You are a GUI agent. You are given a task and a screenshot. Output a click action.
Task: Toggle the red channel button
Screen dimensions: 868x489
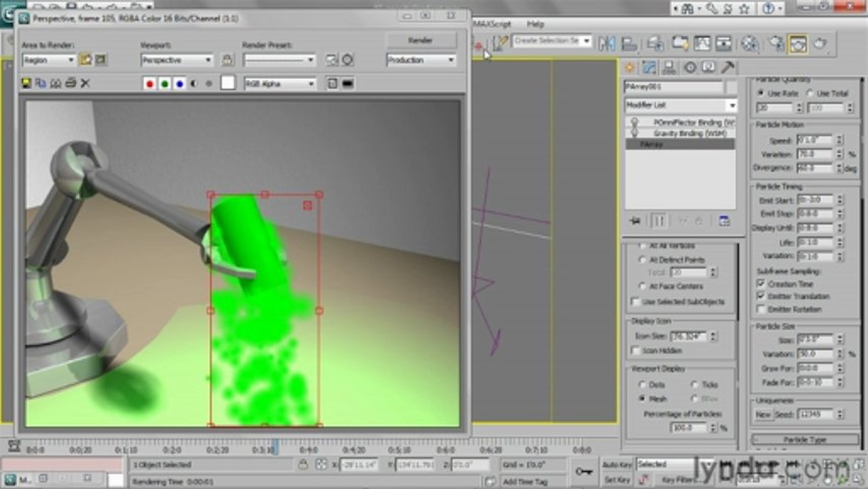tap(150, 84)
